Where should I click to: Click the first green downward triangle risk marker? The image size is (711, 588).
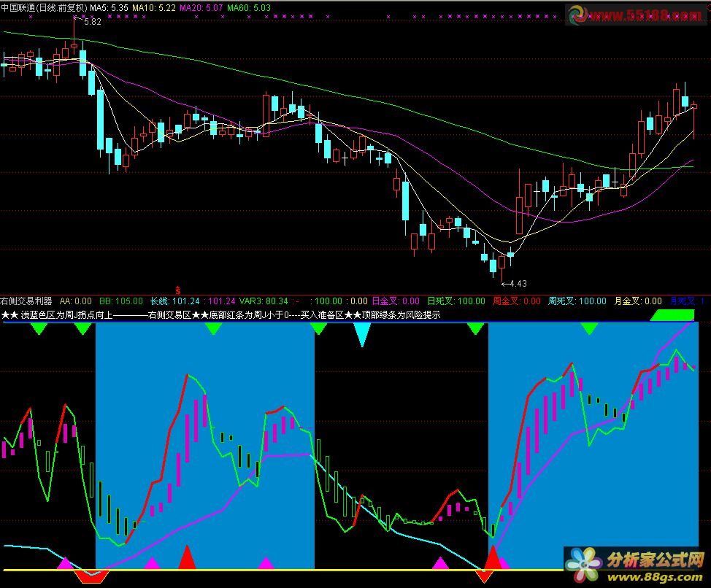(x=39, y=329)
